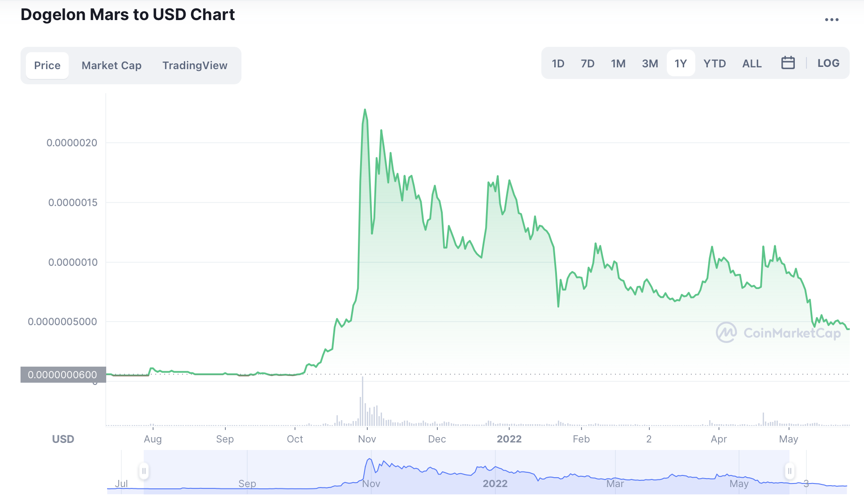Open the three-dots more options menu

pyautogui.click(x=831, y=20)
